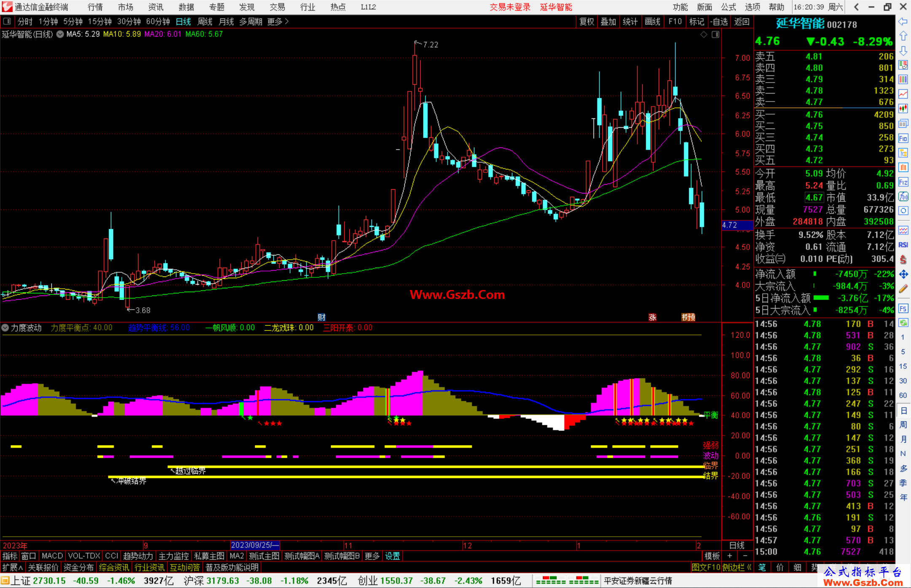Switch chart to 周线 period
The image size is (911, 588).
[x=205, y=21]
